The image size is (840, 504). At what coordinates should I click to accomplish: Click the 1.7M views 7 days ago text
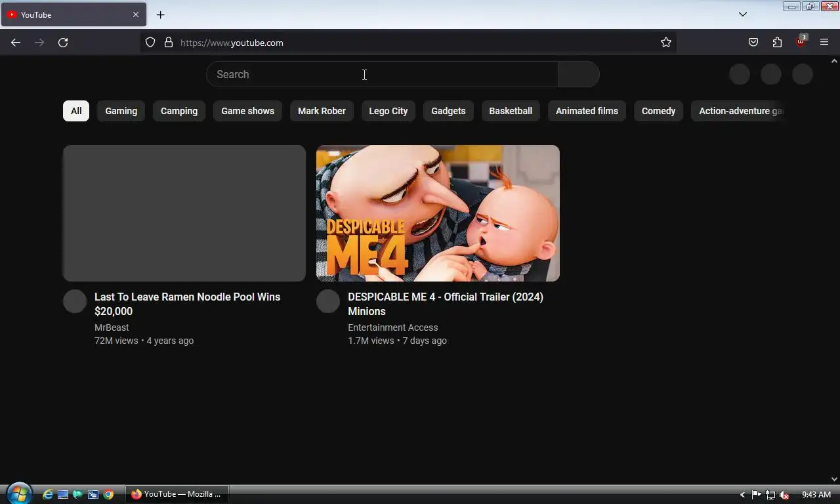pyautogui.click(x=397, y=341)
